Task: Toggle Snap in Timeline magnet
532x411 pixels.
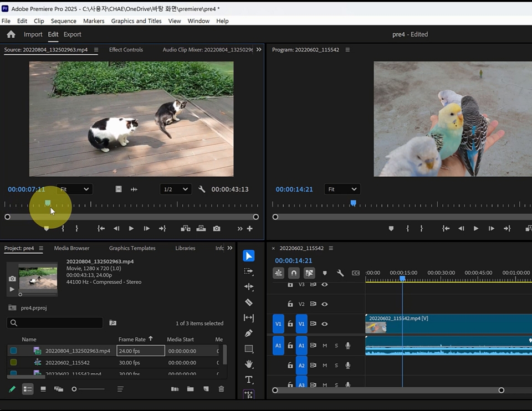Action: (294, 273)
